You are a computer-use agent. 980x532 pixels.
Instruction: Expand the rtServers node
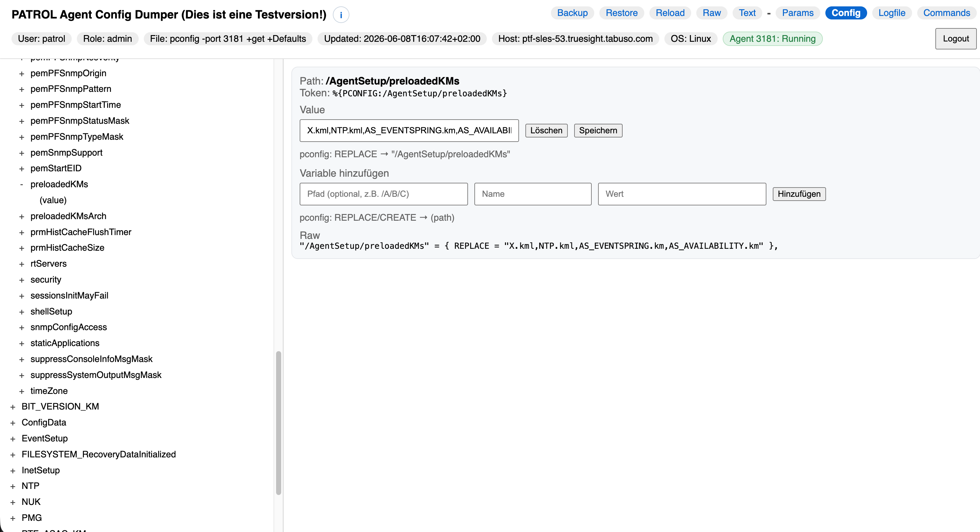(x=22, y=264)
